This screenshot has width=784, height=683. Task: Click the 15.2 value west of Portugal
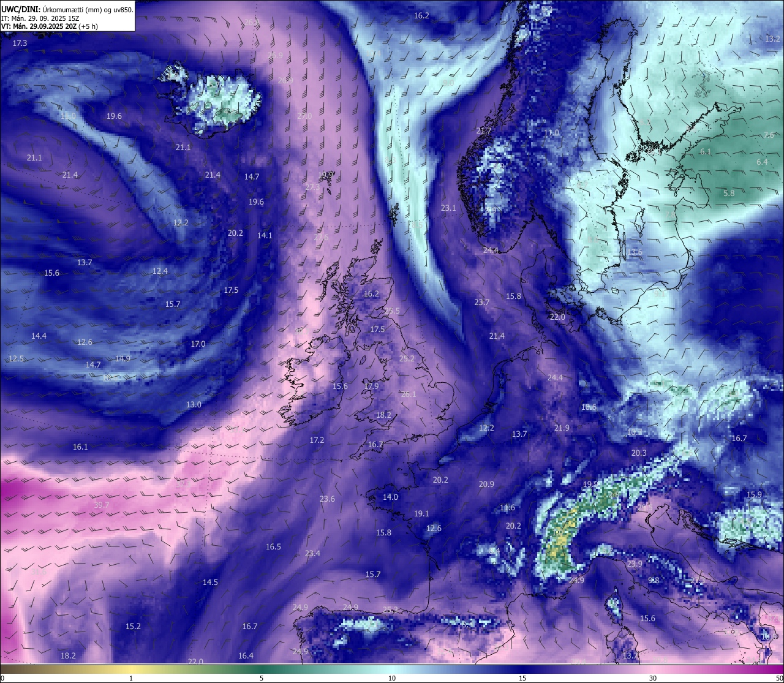point(133,627)
